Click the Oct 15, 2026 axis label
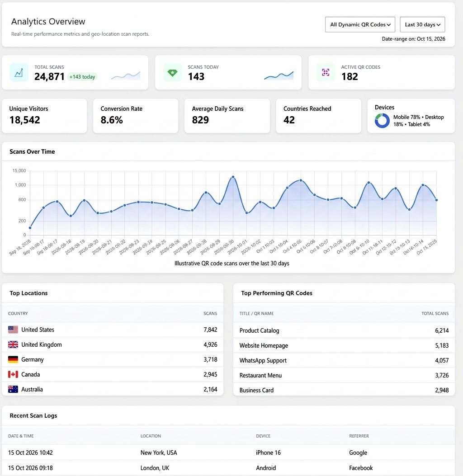The height and width of the screenshot is (476, 463). 427,247
